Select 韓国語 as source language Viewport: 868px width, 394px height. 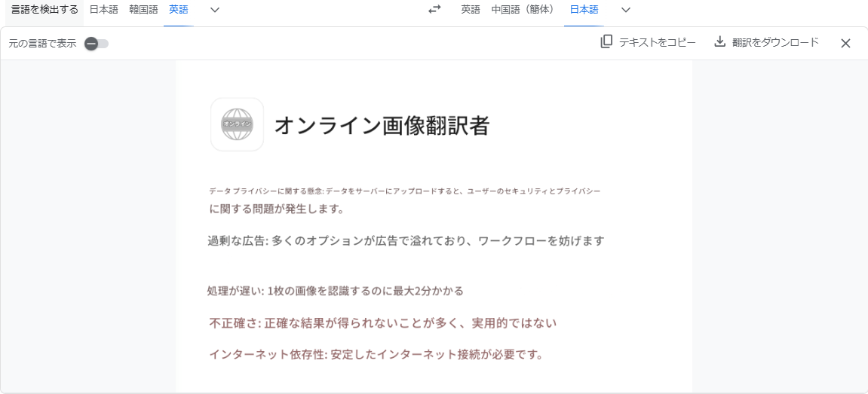click(x=143, y=9)
